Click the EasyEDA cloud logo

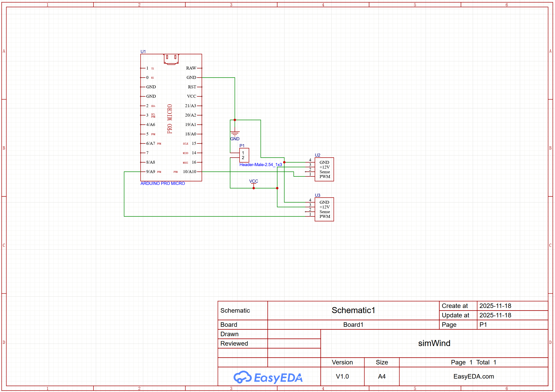243,377
